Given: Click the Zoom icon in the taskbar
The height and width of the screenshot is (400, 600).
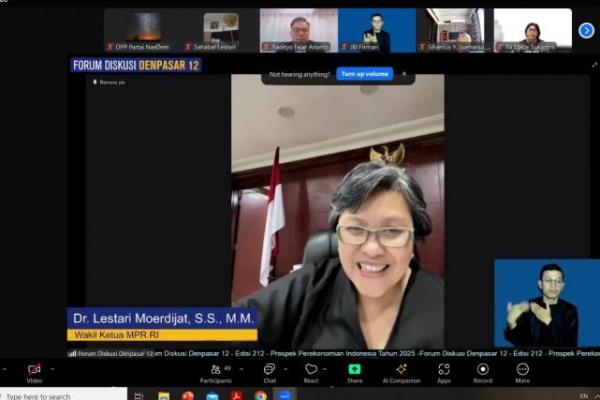Looking at the screenshot, I should click(x=285, y=395).
